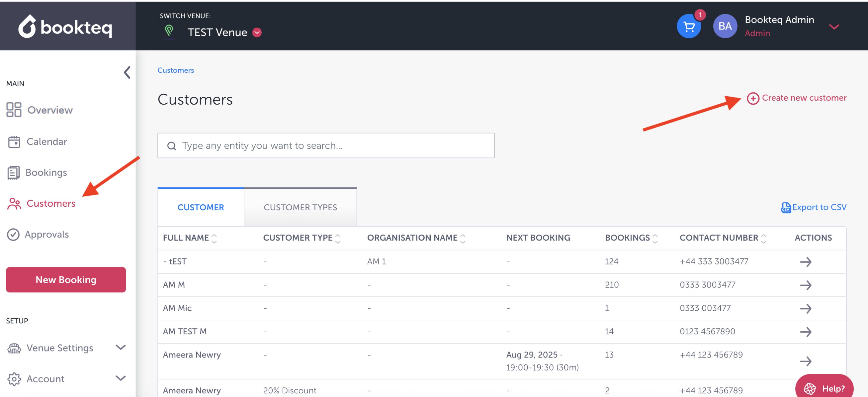This screenshot has width=868, height=397.
Task: Select the Customer tab
Action: [x=201, y=207]
